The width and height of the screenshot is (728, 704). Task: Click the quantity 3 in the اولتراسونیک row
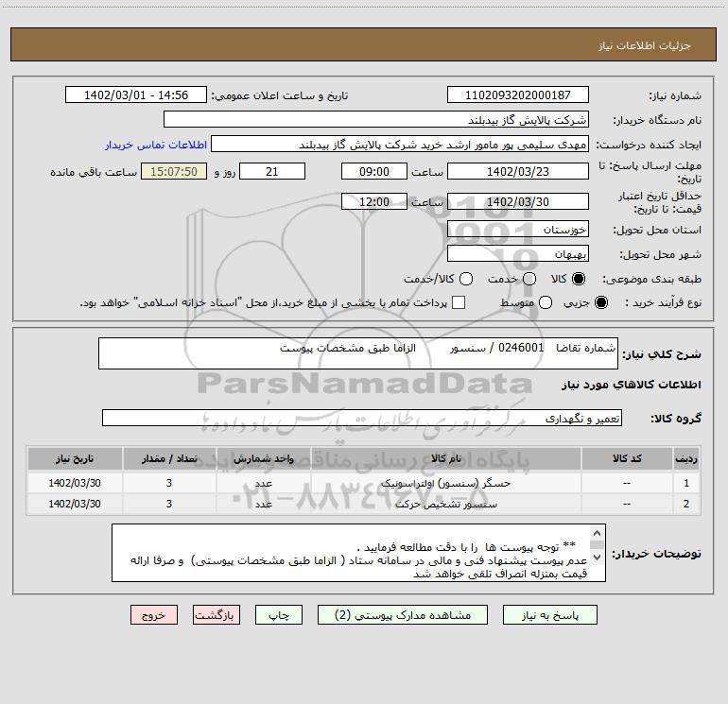tap(169, 483)
